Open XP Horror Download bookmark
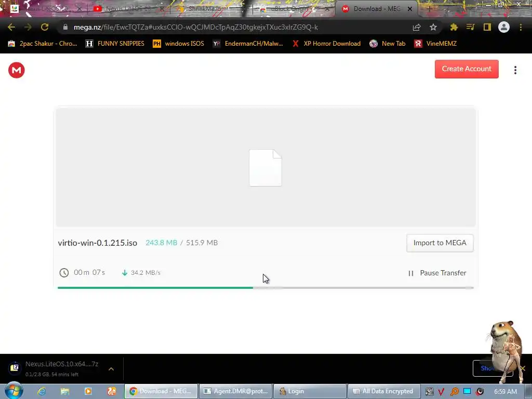This screenshot has width=532, height=399. pos(326,44)
